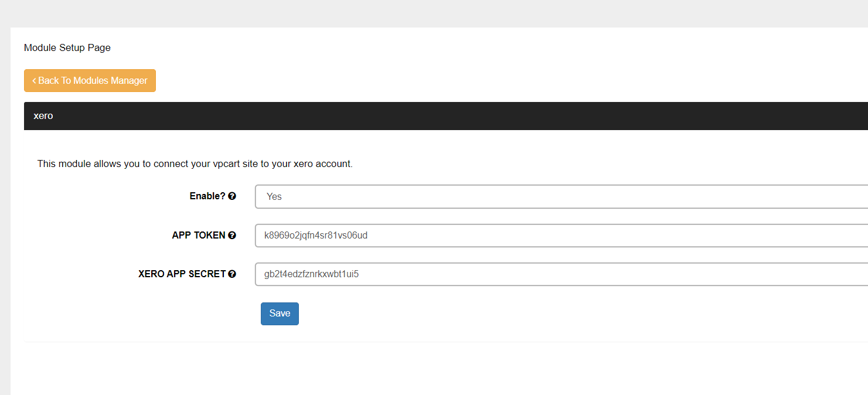Click help icon beside APP TOKEN
The image size is (868, 395).
pos(232,235)
